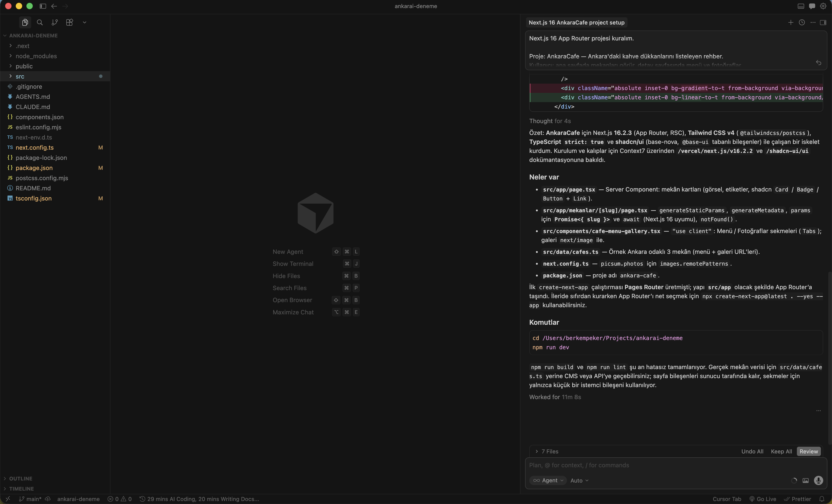This screenshot has height=504, width=832.
Task: Start a new chat with the plus icon
Action: (791, 22)
